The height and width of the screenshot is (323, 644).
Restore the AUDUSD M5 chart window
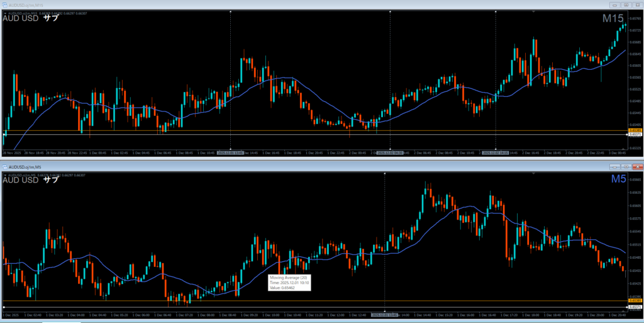point(626,167)
